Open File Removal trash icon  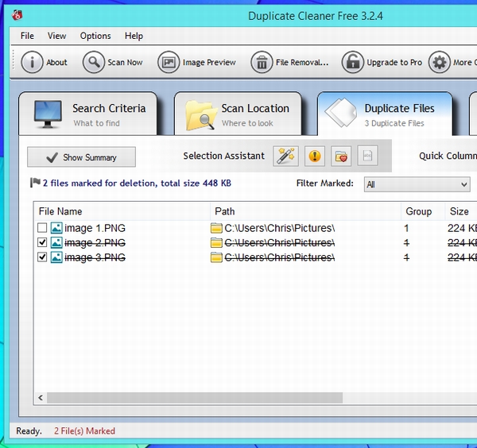(262, 62)
